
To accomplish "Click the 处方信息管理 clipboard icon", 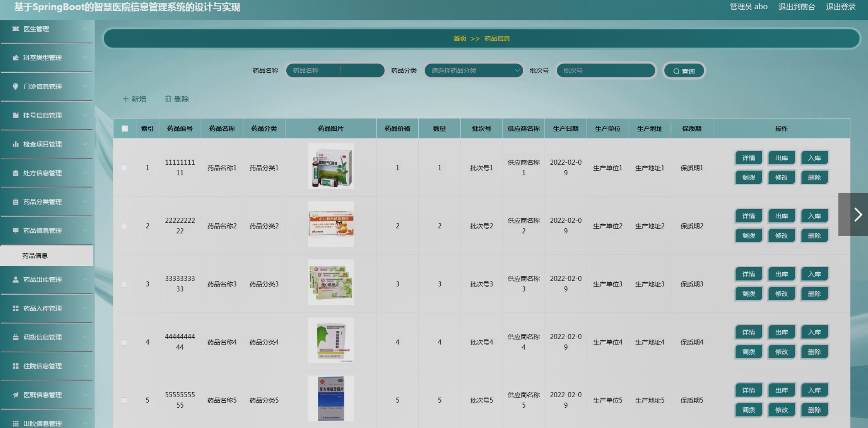I will coord(15,173).
